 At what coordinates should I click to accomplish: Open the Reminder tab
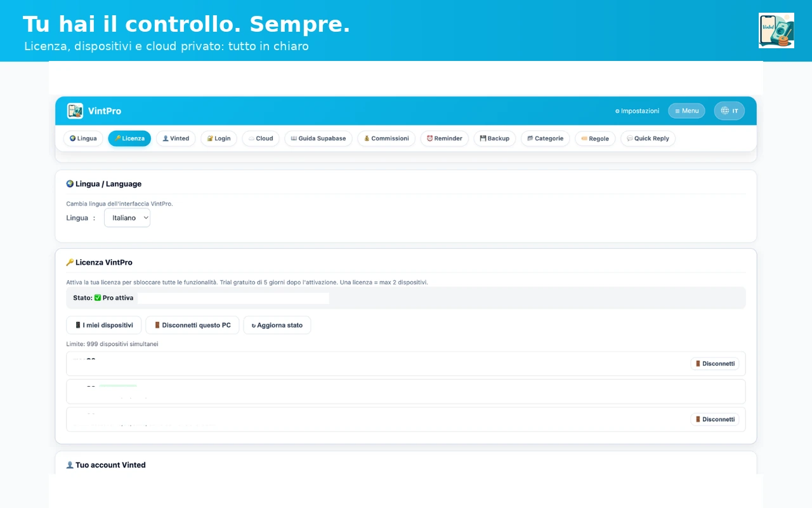tap(444, 138)
